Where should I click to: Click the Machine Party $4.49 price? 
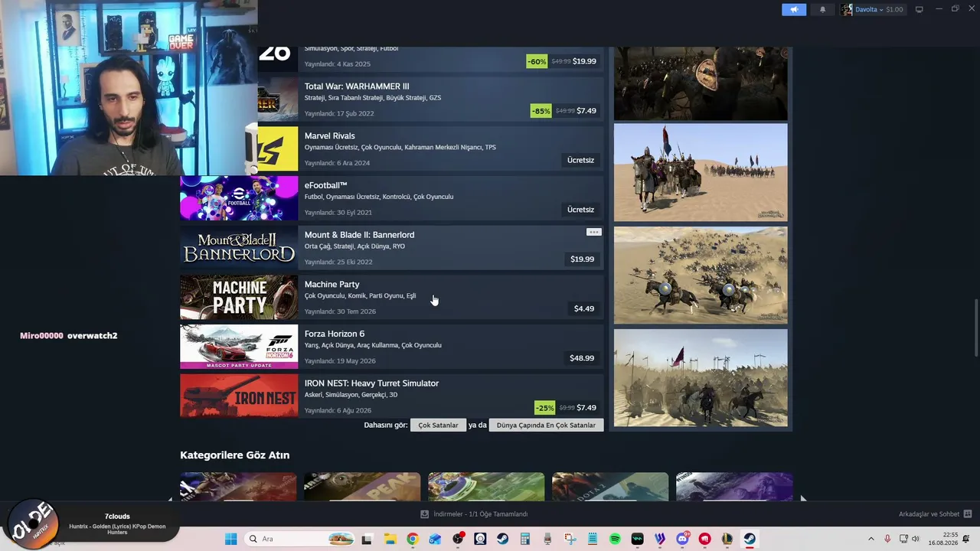(x=584, y=308)
